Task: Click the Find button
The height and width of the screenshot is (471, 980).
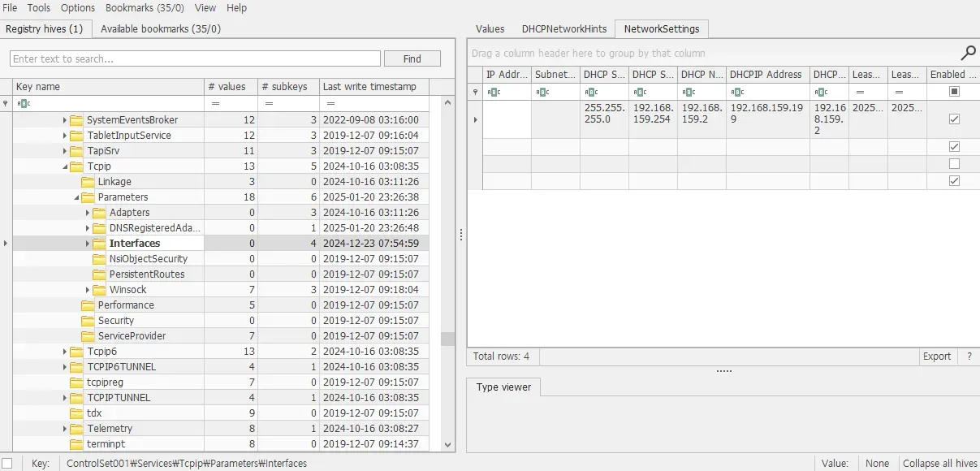Action: [x=412, y=58]
